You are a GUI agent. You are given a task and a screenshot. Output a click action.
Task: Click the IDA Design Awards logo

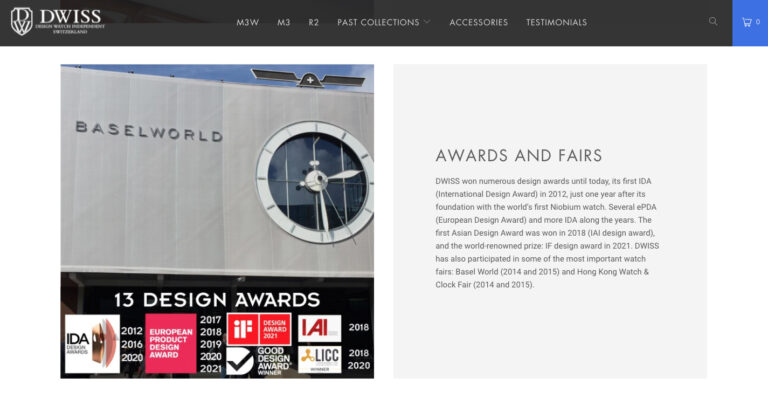coord(92,344)
